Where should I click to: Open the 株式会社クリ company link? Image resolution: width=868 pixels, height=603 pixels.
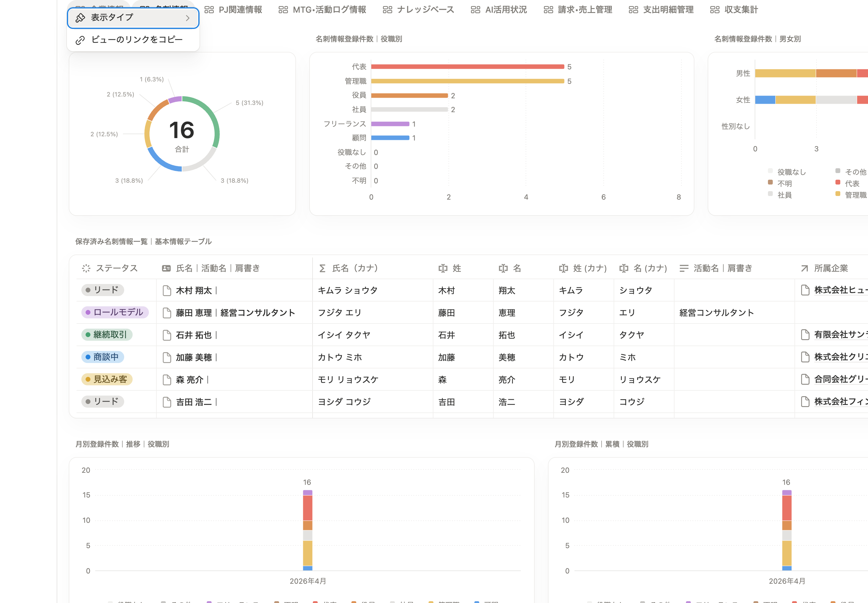pos(841,357)
